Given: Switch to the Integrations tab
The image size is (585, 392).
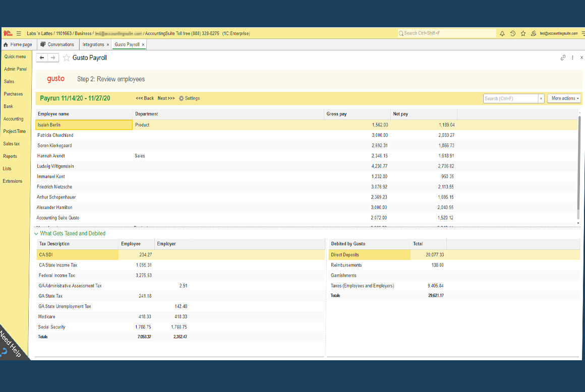Looking at the screenshot, I should tap(93, 45).
